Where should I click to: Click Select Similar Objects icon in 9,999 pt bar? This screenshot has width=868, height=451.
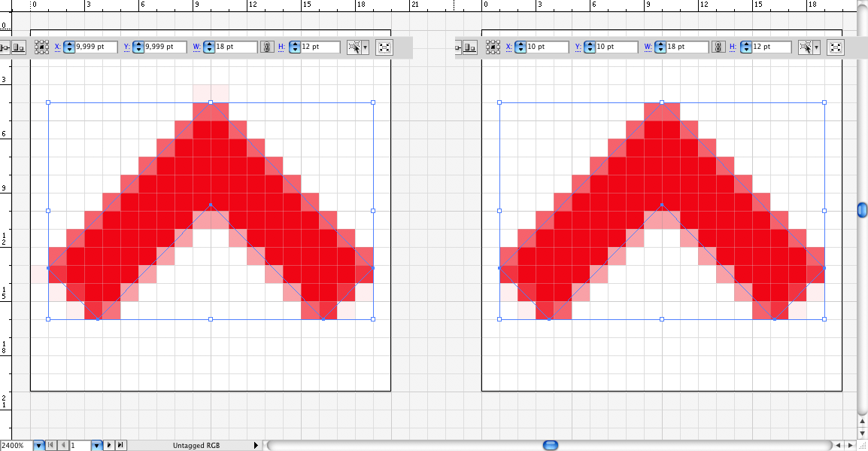[x=354, y=47]
